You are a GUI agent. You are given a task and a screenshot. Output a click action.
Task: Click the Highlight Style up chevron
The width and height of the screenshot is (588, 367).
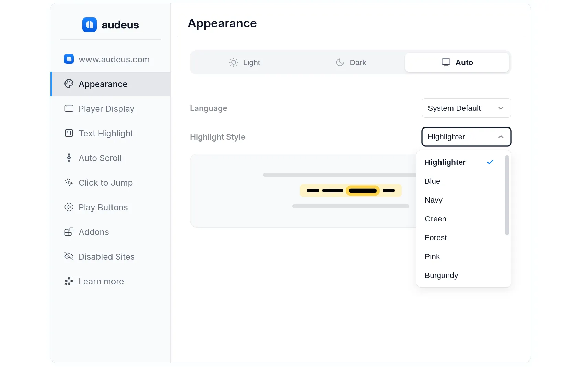tap(501, 137)
